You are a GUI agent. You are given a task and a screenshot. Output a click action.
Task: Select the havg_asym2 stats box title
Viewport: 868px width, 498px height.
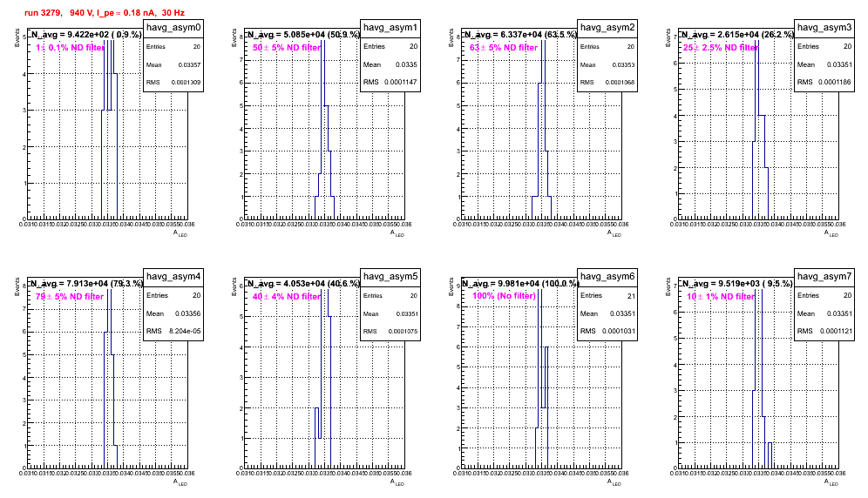(x=607, y=28)
